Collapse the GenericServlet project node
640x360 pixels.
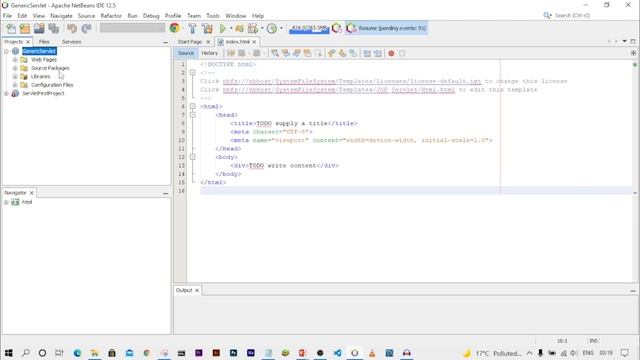point(6,51)
